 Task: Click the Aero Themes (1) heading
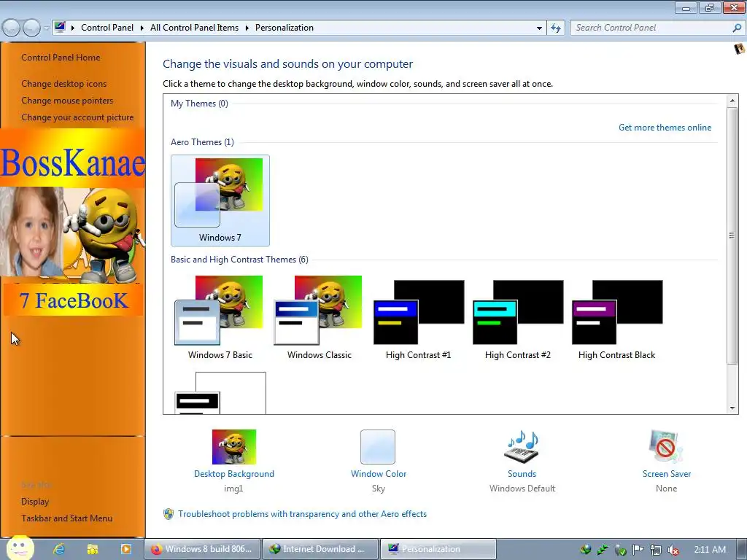coord(202,142)
